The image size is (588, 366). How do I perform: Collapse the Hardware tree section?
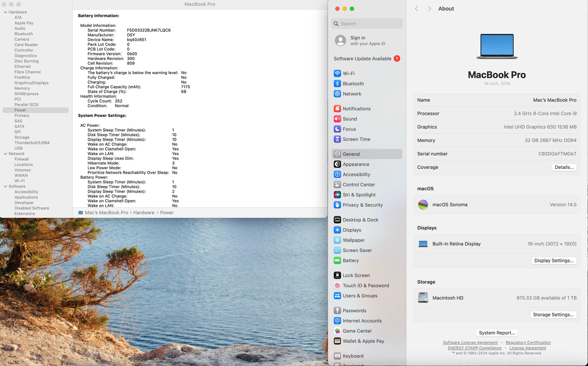[x=5, y=12]
